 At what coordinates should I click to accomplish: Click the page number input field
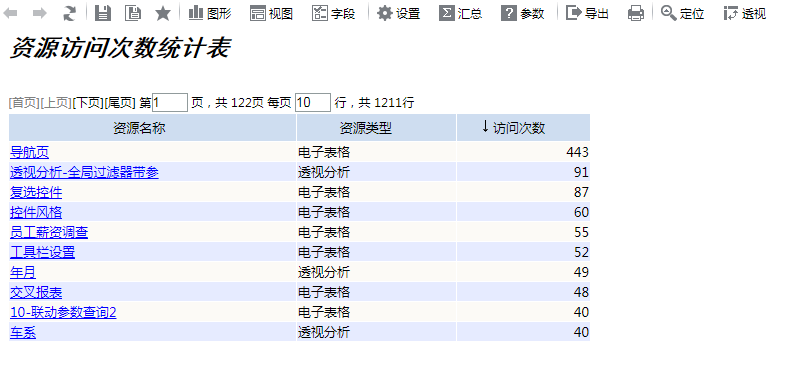(170, 102)
